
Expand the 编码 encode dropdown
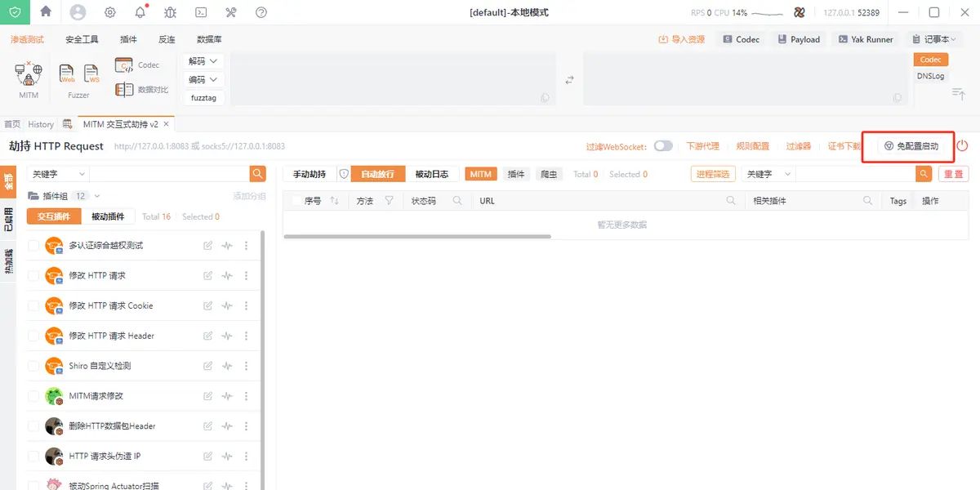(203, 79)
